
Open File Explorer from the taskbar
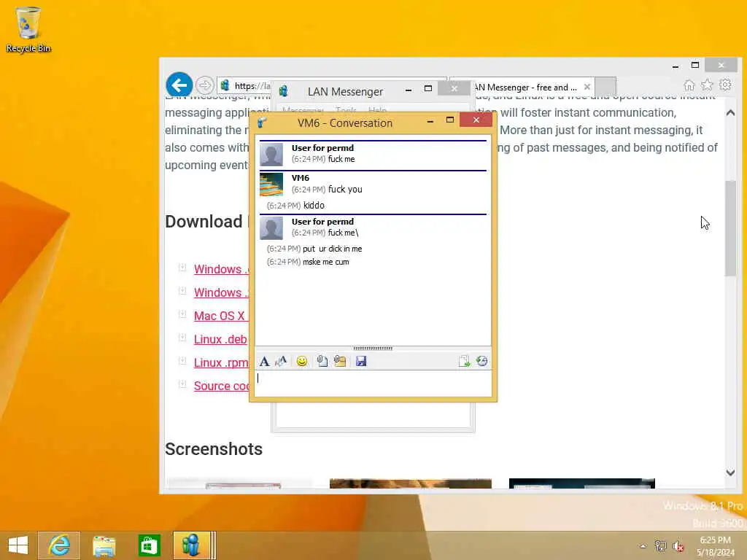coord(104,545)
